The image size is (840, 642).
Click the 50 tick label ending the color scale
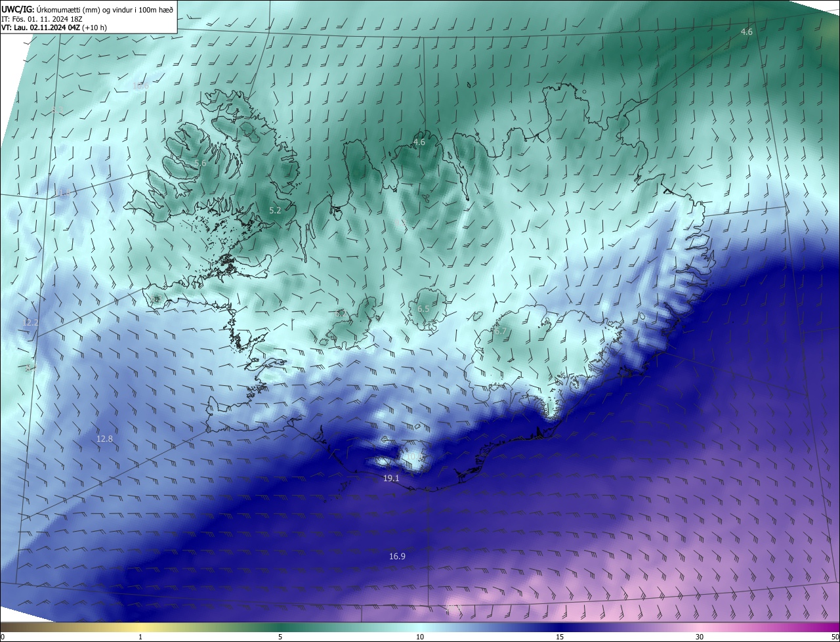tap(835, 637)
